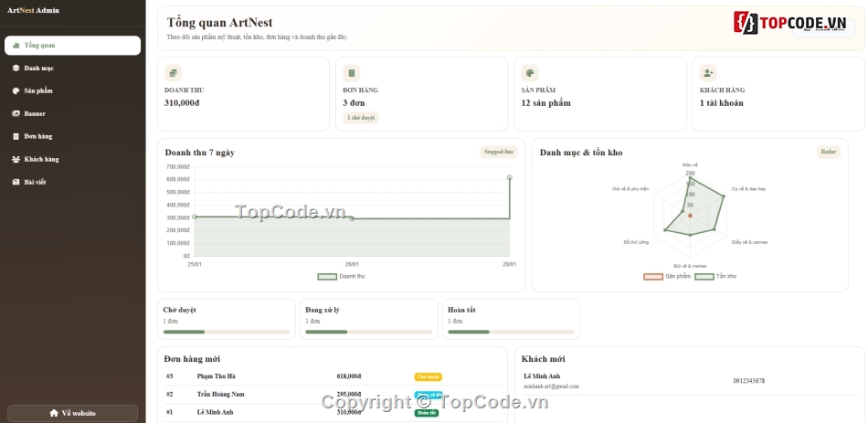
Task: Click the Đơn hàng card receipt icon
Action: click(x=351, y=73)
